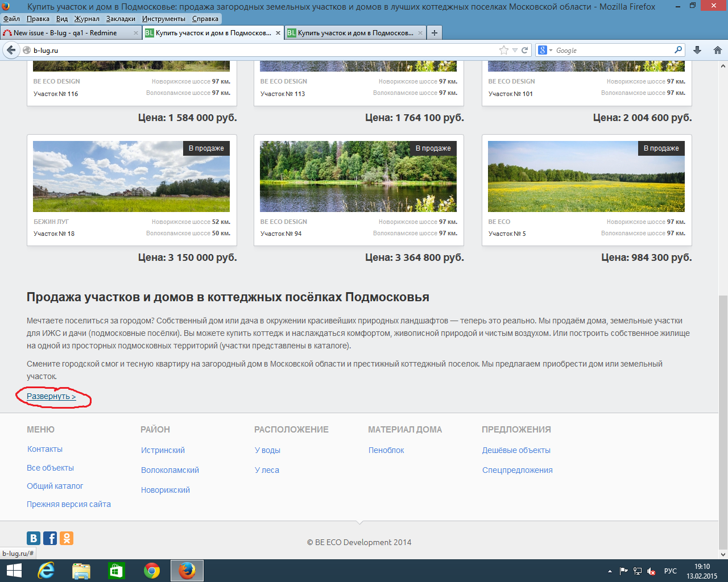Open the Закладки menu
The image size is (728, 582).
tap(121, 19)
